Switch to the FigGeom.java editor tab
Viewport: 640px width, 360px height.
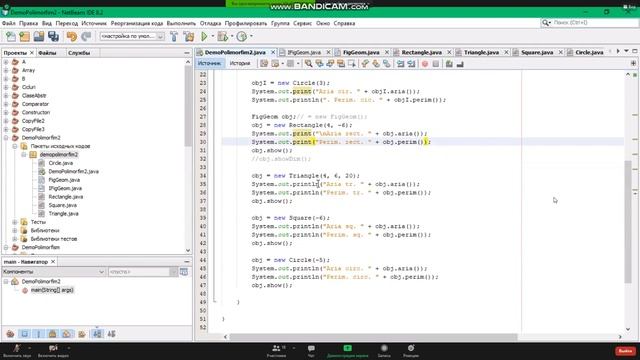tap(361, 52)
